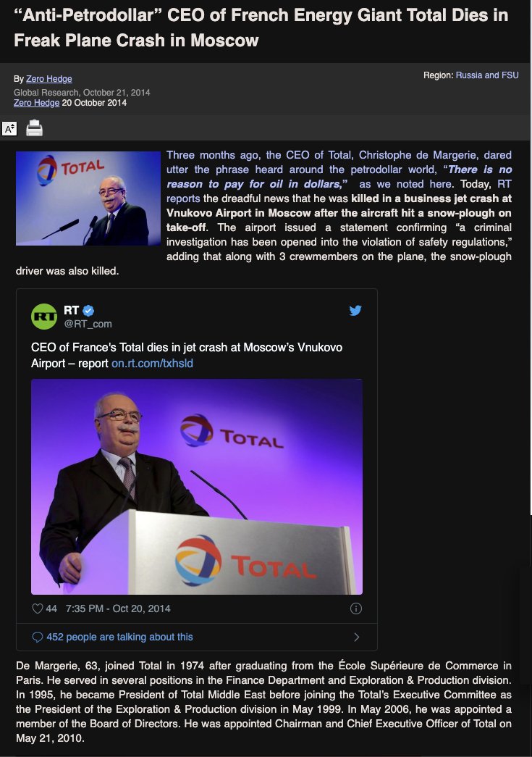This screenshot has height=757, width=532.
Task: Click the printer icon
Action: coord(34,128)
